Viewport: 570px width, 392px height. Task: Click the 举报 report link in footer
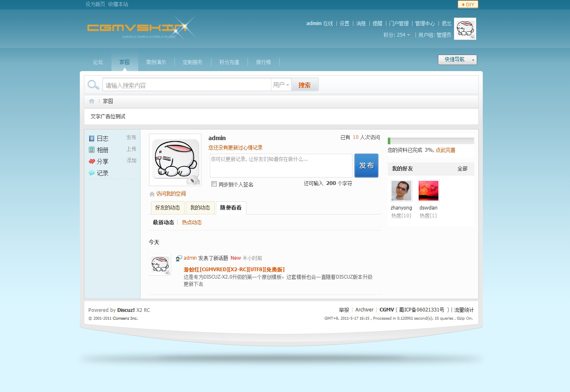tap(344, 310)
